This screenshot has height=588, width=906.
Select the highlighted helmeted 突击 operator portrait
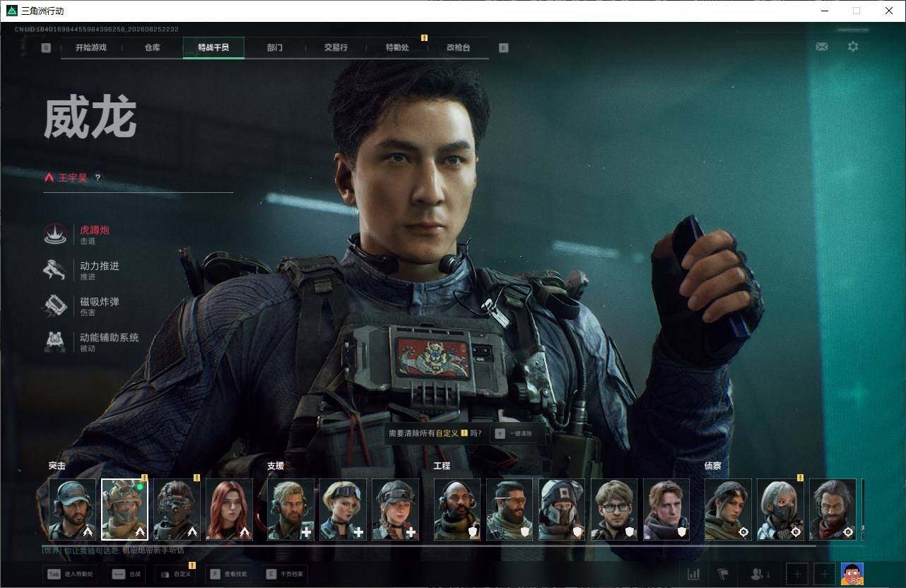point(124,510)
